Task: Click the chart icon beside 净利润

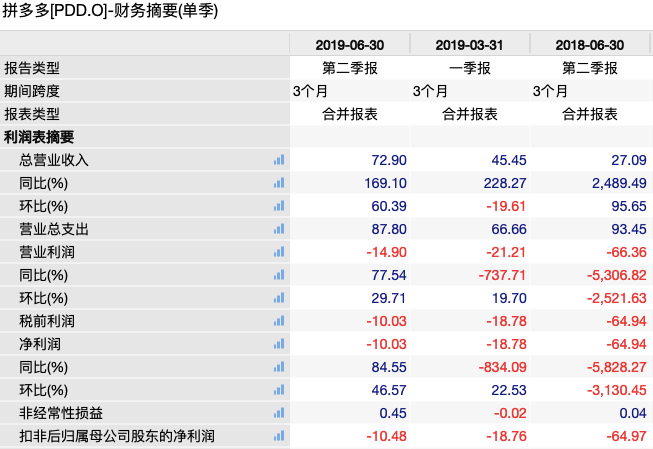Action: 279,344
